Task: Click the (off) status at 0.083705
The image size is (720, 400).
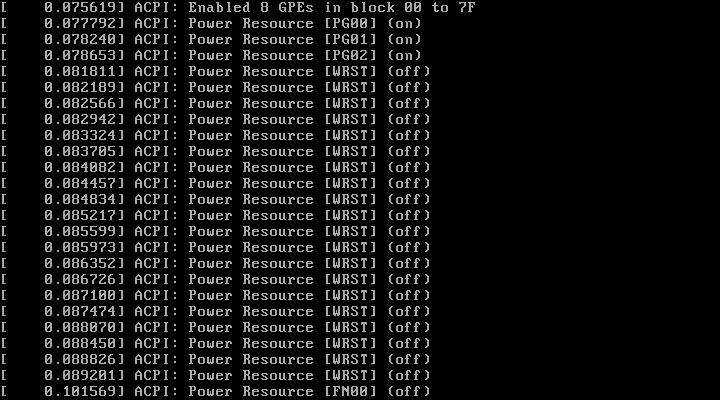Action: [x=409, y=152]
